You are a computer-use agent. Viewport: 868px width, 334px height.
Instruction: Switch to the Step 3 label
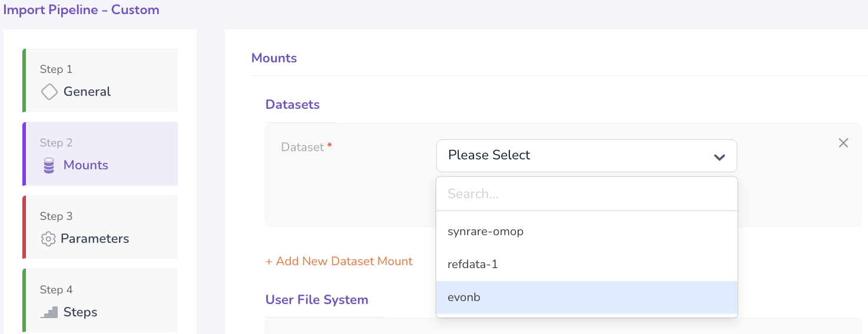pyautogui.click(x=56, y=216)
